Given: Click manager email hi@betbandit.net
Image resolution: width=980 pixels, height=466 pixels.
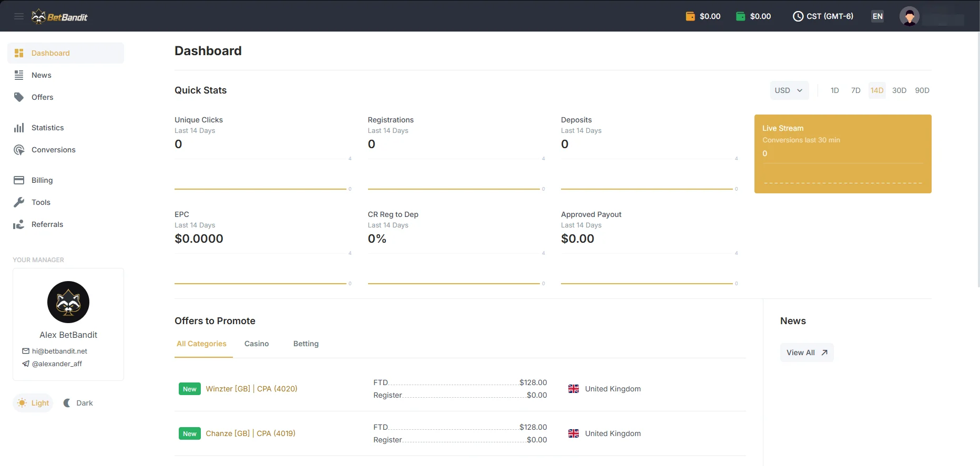Looking at the screenshot, I should [59, 351].
